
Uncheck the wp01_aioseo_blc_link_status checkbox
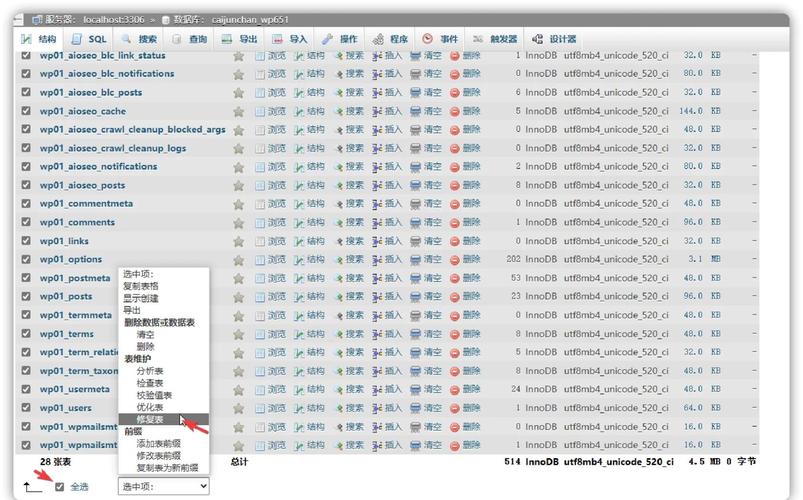click(x=26, y=56)
